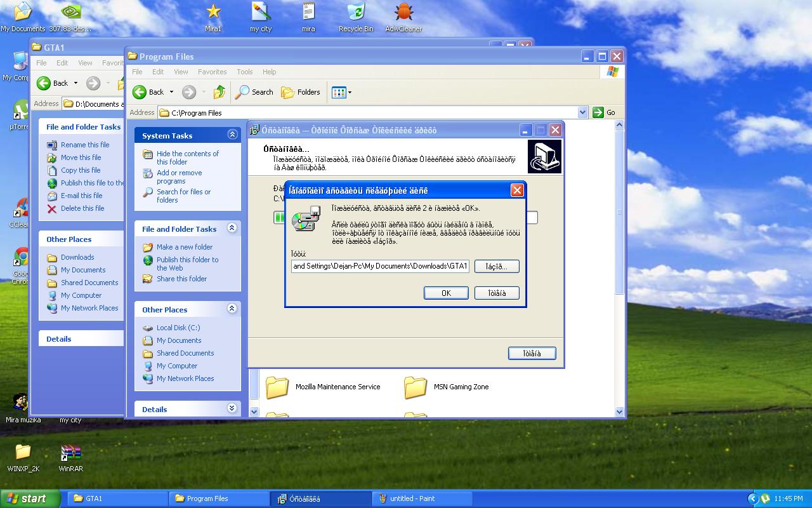
Task: Click 'Move this file' in GTA1 window
Action: point(81,157)
